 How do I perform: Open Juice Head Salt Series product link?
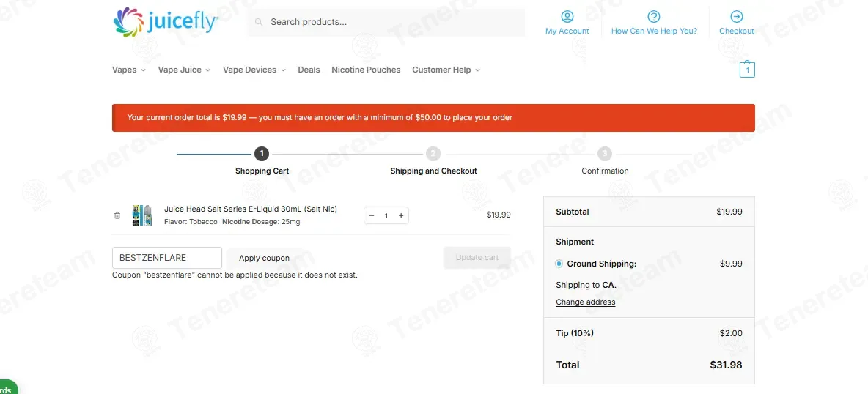(x=251, y=209)
